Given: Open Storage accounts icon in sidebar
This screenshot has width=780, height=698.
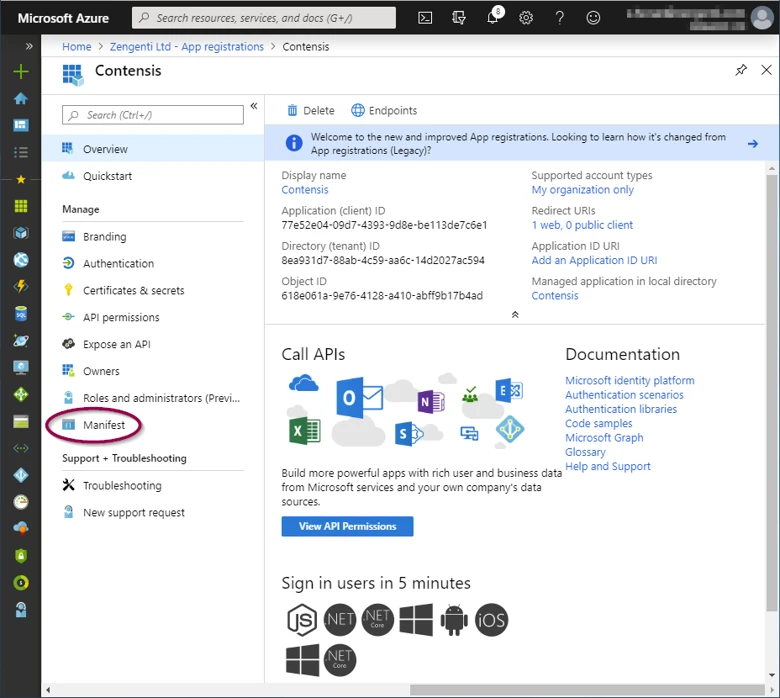Looking at the screenshot, I should point(21,422).
